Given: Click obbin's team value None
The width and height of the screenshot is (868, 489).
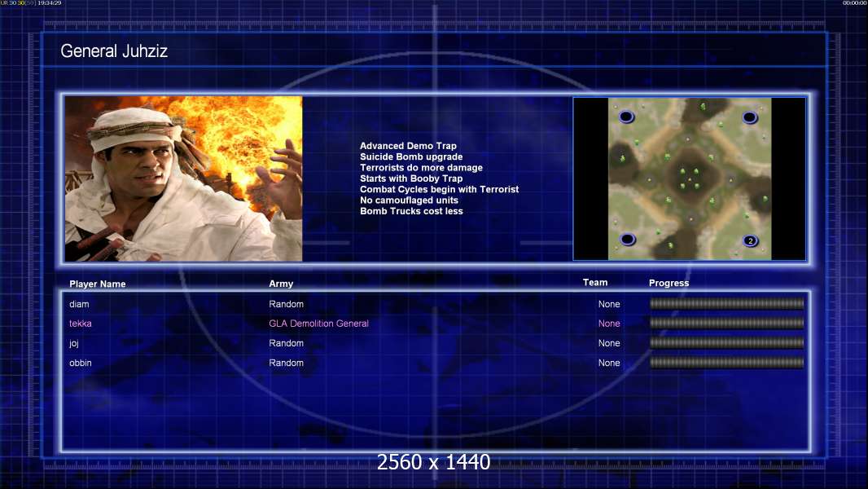Looking at the screenshot, I should click(609, 363).
